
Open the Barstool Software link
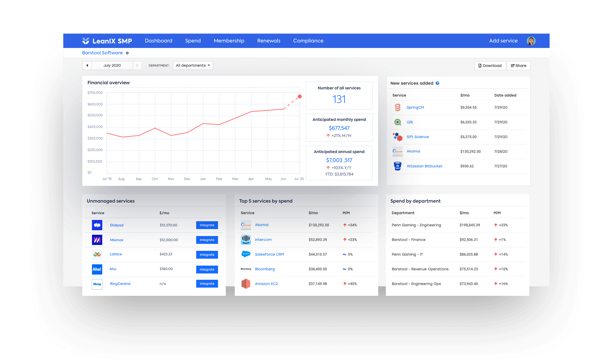pyautogui.click(x=102, y=53)
